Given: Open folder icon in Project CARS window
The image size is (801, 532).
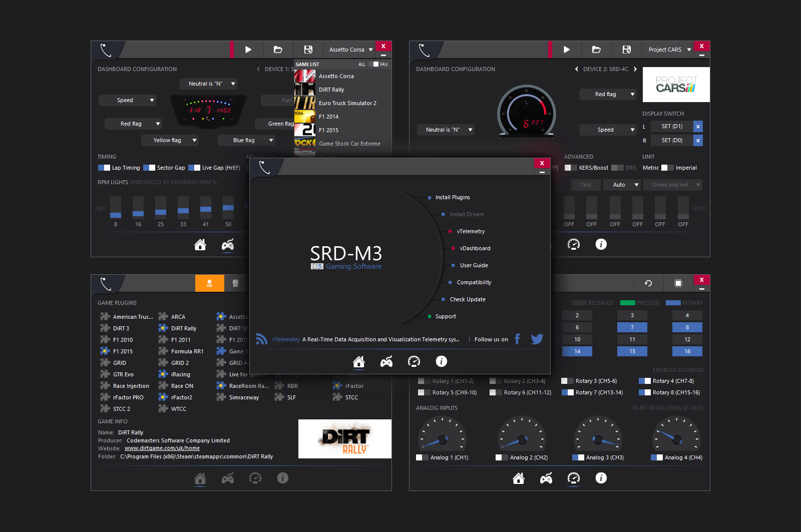Looking at the screenshot, I should [596, 50].
